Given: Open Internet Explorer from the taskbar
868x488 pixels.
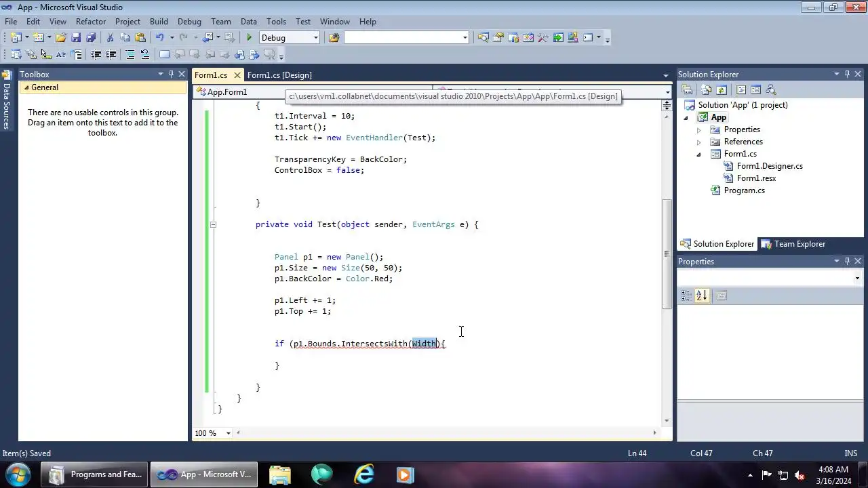Looking at the screenshot, I should coord(364,474).
